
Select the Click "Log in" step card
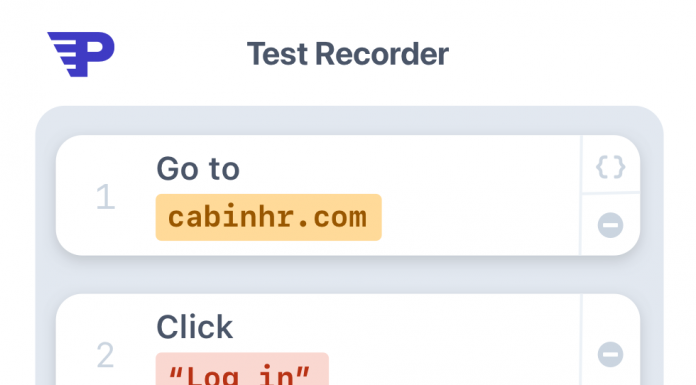348,339
